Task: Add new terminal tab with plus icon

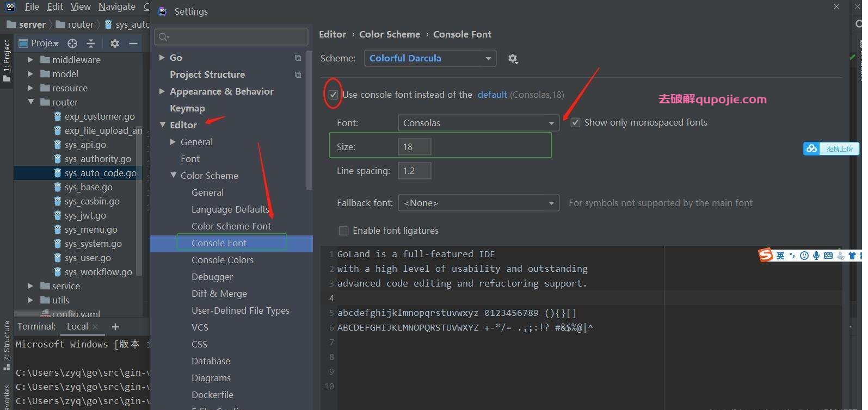Action: (115, 327)
